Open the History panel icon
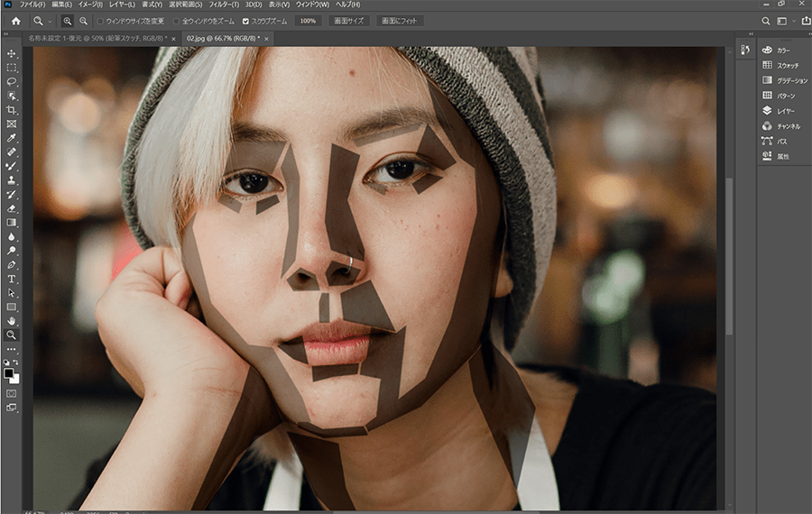This screenshot has width=812, height=514. click(744, 50)
